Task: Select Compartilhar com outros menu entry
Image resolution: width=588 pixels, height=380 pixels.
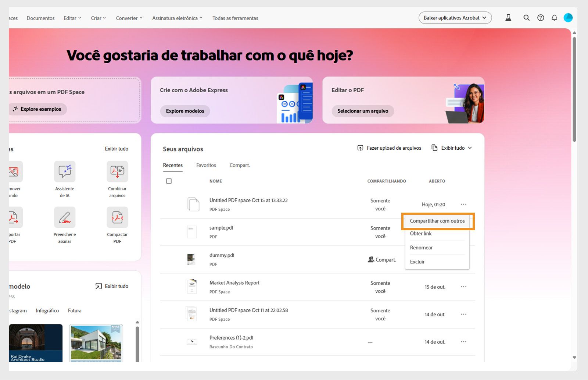Action: tap(437, 221)
